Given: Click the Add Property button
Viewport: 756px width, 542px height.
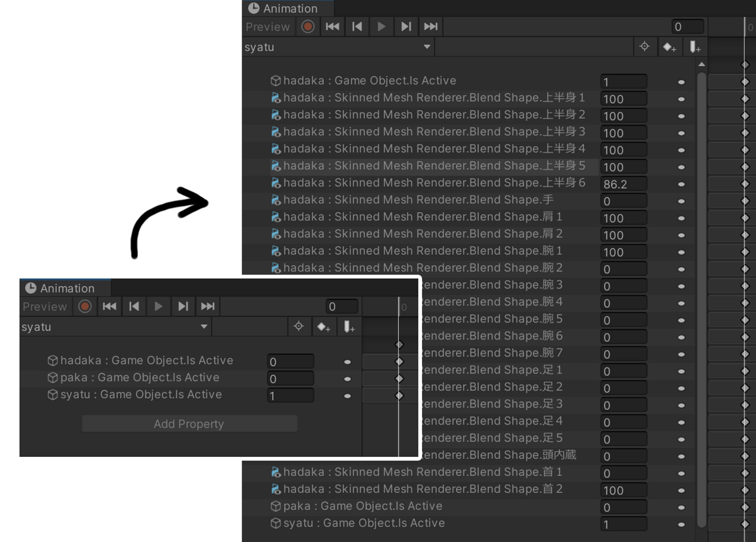Looking at the screenshot, I should point(190,424).
